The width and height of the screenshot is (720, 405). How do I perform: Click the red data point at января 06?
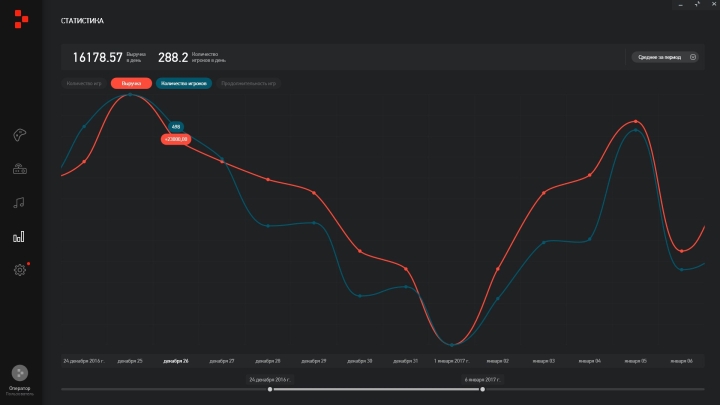[681, 251]
